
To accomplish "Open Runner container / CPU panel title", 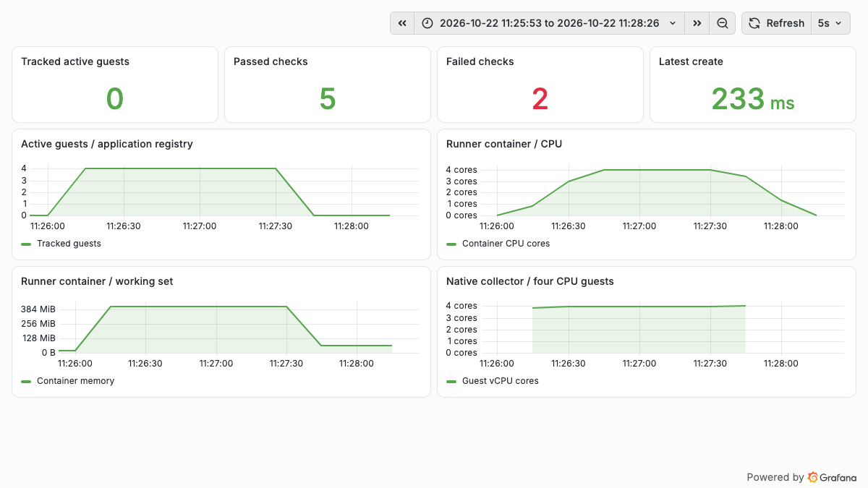I will pos(504,144).
